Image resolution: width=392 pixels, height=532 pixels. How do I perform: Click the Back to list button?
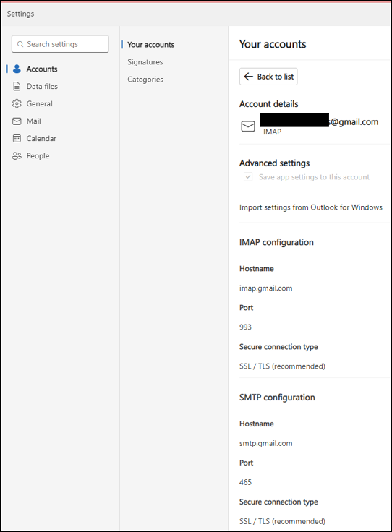(268, 77)
